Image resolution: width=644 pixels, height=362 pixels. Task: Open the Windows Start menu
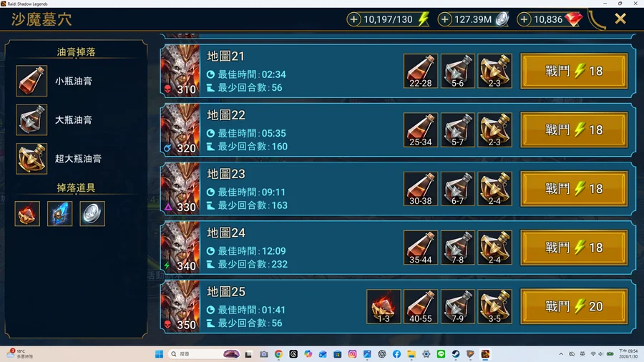tap(160, 354)
